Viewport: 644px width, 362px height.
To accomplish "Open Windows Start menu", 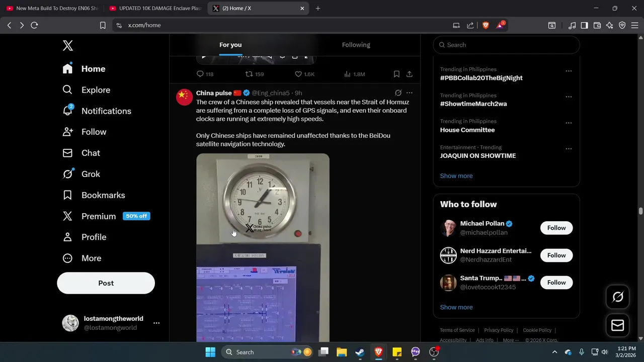I will (x=210, y=352).
